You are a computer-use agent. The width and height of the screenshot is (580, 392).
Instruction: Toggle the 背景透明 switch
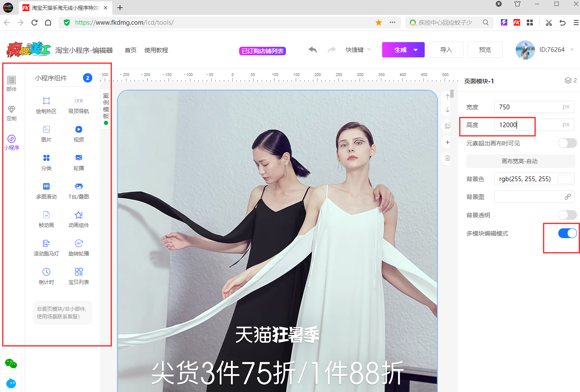(567, 215)
